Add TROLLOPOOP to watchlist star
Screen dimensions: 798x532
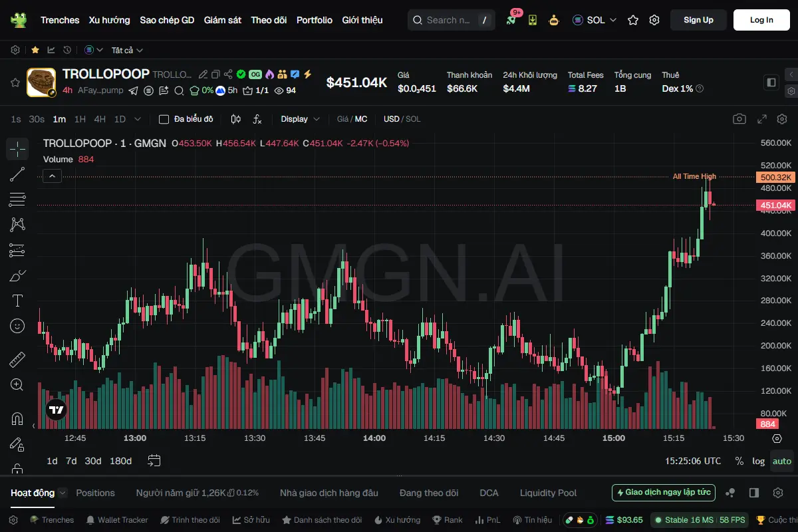click(x=15, y=82)
